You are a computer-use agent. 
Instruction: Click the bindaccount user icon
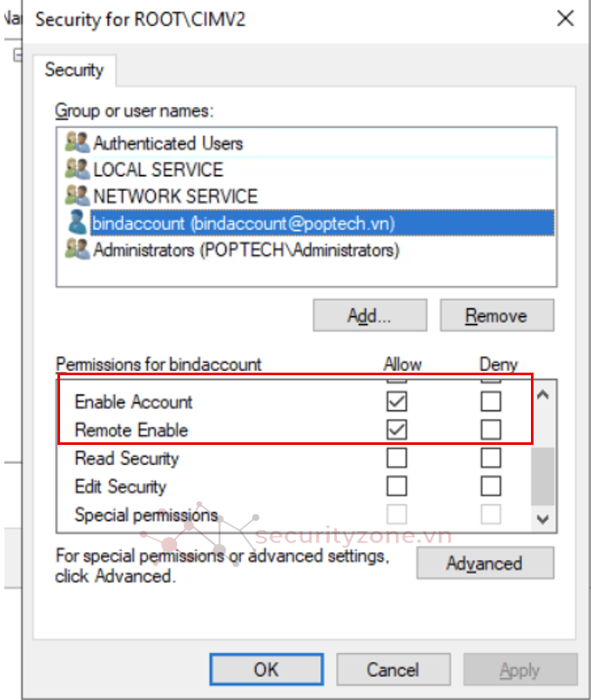pos(77,223)
